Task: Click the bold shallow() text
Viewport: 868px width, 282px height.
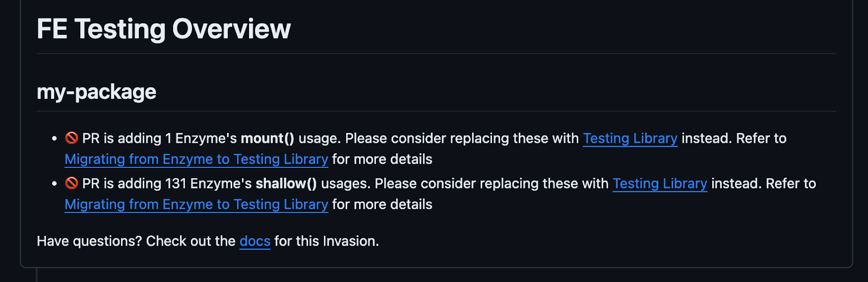Action: pos(286,184)
